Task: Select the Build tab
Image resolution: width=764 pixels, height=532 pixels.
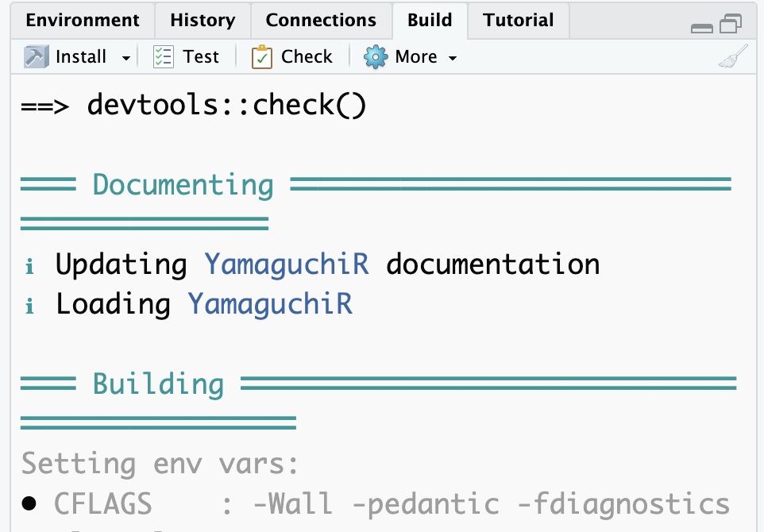Action: coord(430,20)
